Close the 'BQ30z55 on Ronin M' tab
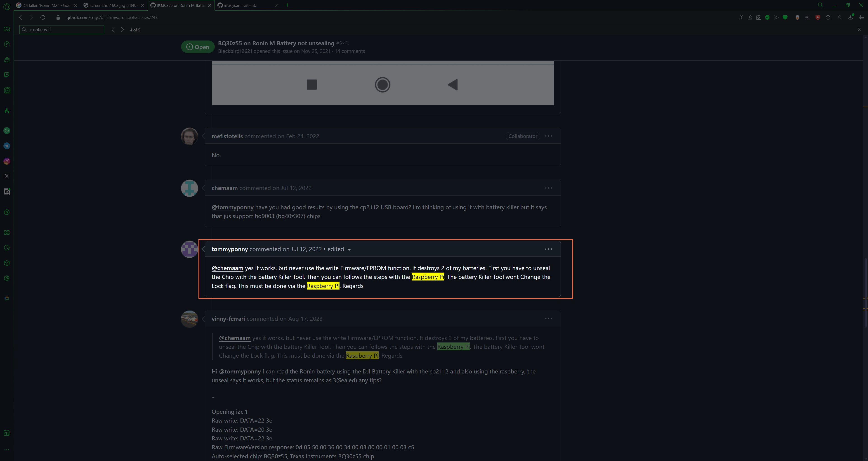Screen dimensions: 868x461 pos(210,5)
